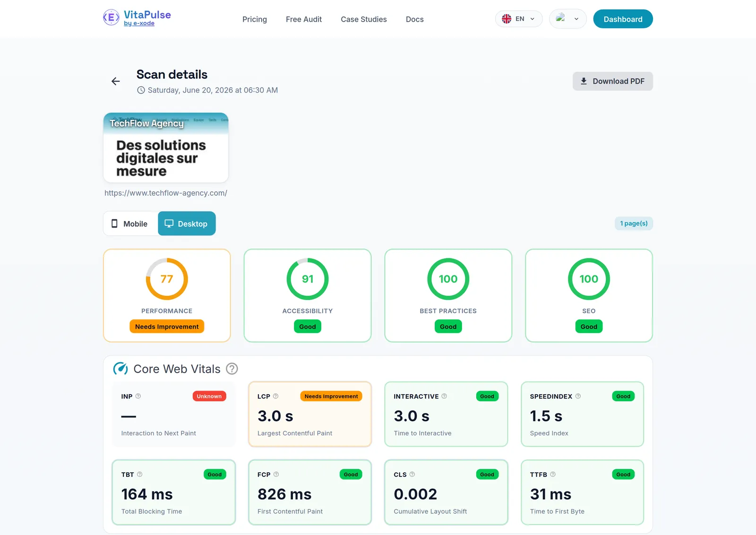Download the scan PDF report
This screenshot has height=535, width=756.
pyautogui.click(x=613, y=81)
